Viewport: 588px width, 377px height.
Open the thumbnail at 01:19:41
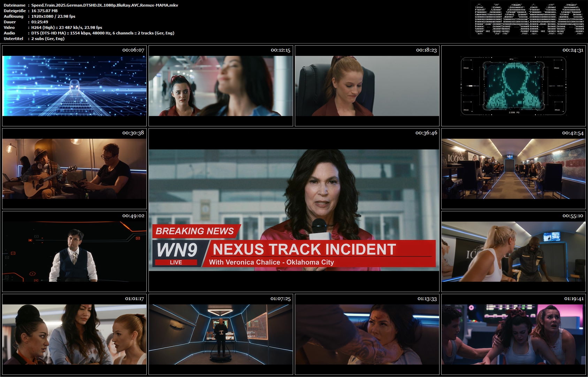tap(513, 334)
